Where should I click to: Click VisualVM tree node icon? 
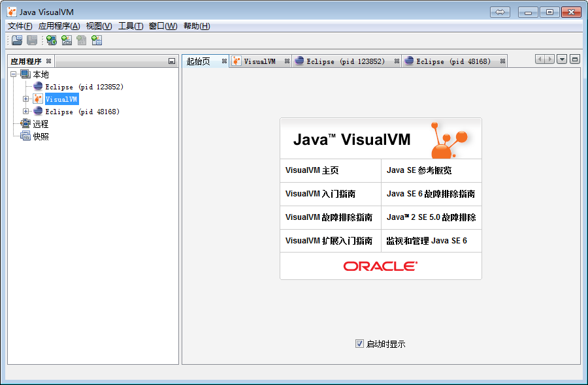pos(38,99)
